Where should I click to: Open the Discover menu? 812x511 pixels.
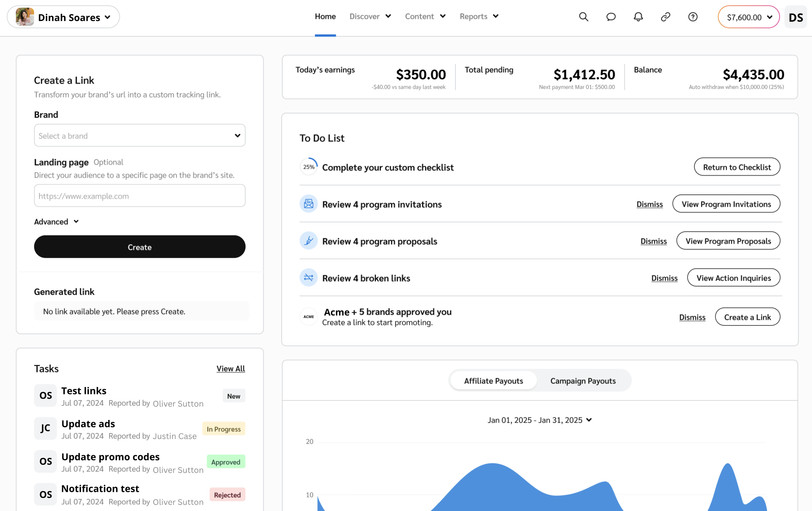coord(370,16)
